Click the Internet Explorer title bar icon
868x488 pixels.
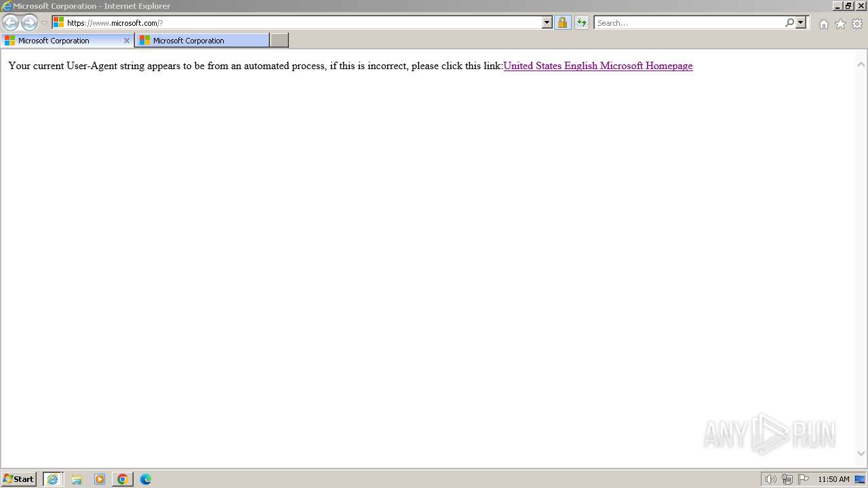click(7, 5)
